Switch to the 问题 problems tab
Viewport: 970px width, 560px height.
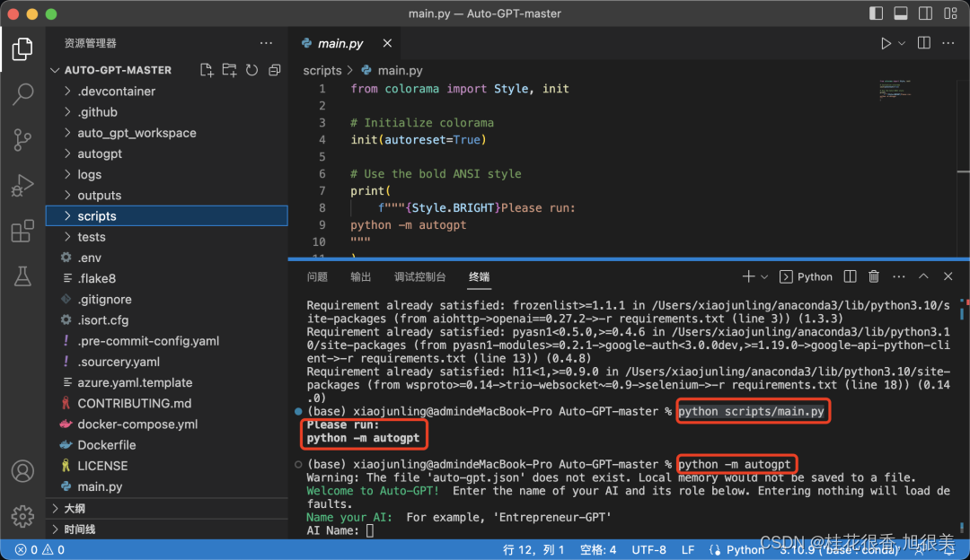317,276
